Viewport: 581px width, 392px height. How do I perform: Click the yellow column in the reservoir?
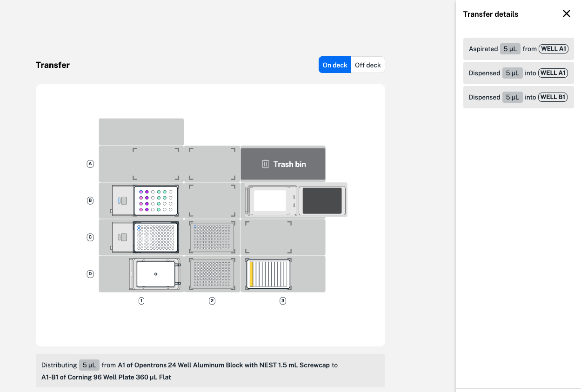point(252,274)
